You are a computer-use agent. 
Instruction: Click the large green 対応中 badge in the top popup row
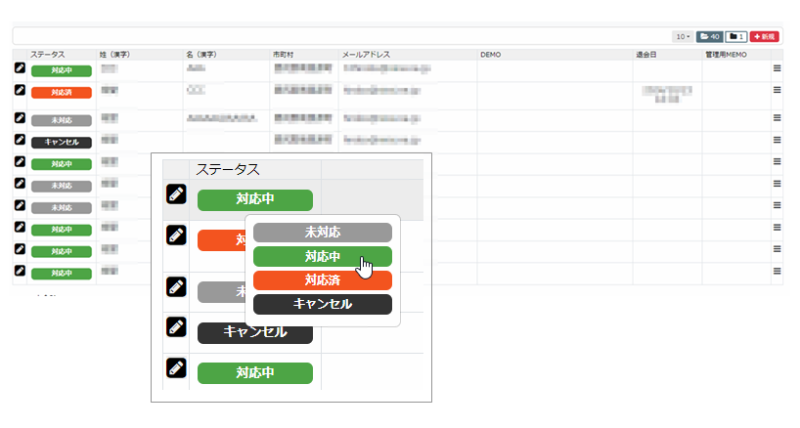point(255,199)
